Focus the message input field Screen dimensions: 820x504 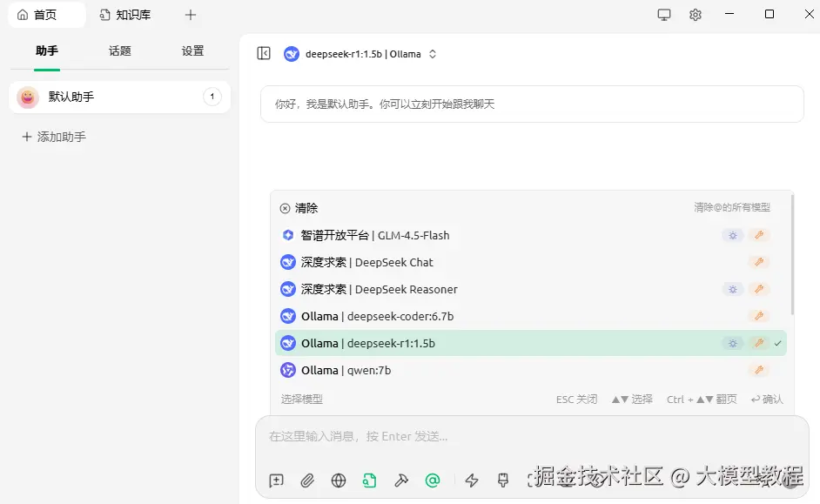[x=532, y=436]
